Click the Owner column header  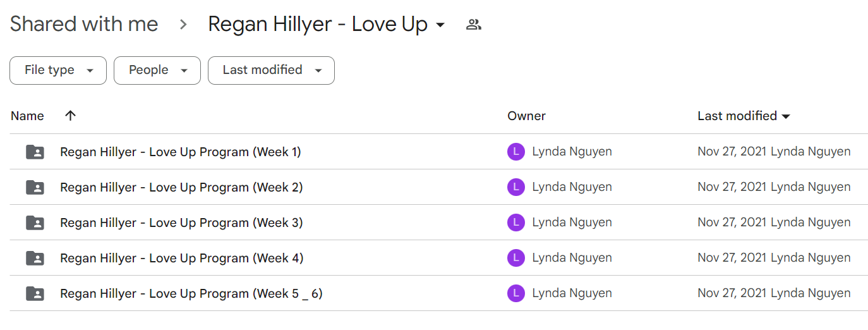[526, 116]
